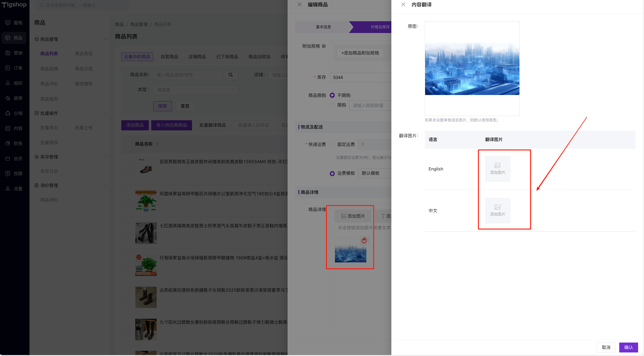Viewport: 644px width, 356px height.
Task: Click the translate icon on detail thumbnail
Action: [364, 240]
